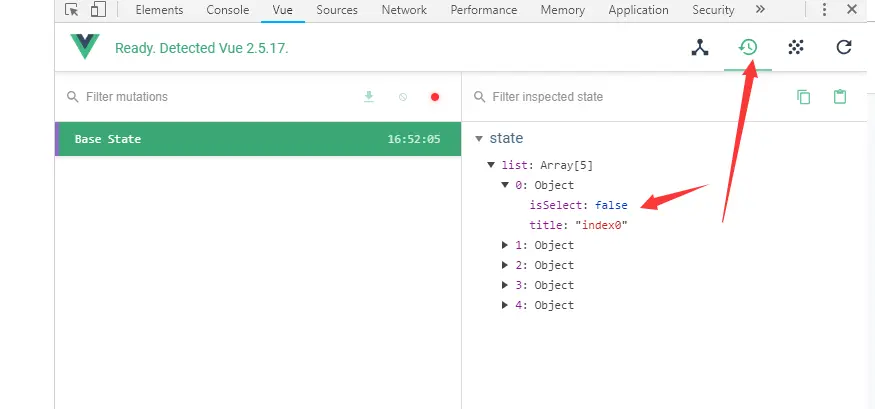Switch to the Components tree view icon
Image resolution: width=875 pixels, height=409 pixels.
700,47
